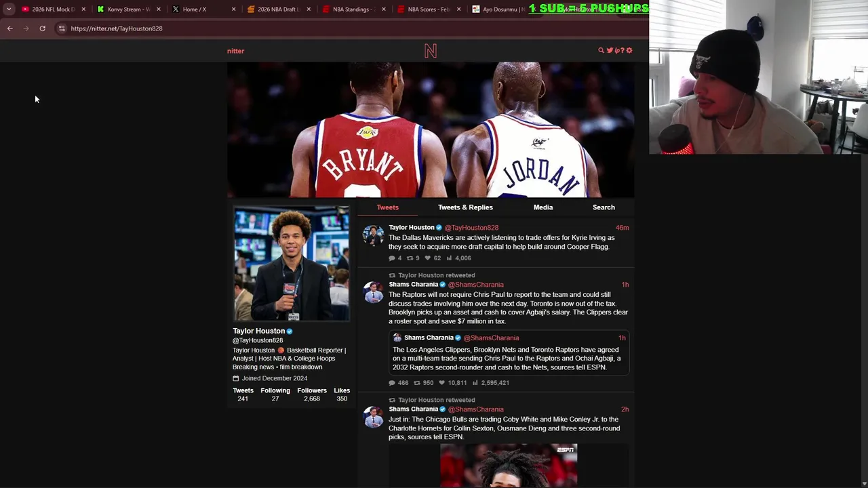This screenshot has height=488, width=868.
Task: Select the Tweets & Replies tab
Action: 465,207
